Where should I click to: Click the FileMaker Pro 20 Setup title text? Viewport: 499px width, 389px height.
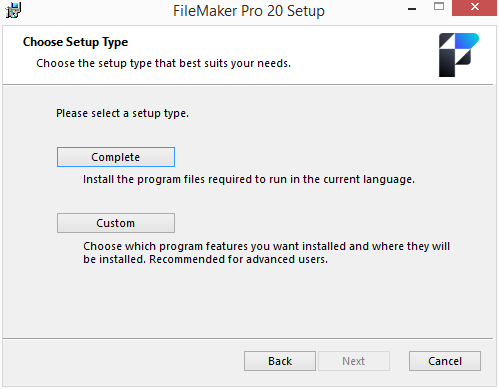click(x=249, y=11)
